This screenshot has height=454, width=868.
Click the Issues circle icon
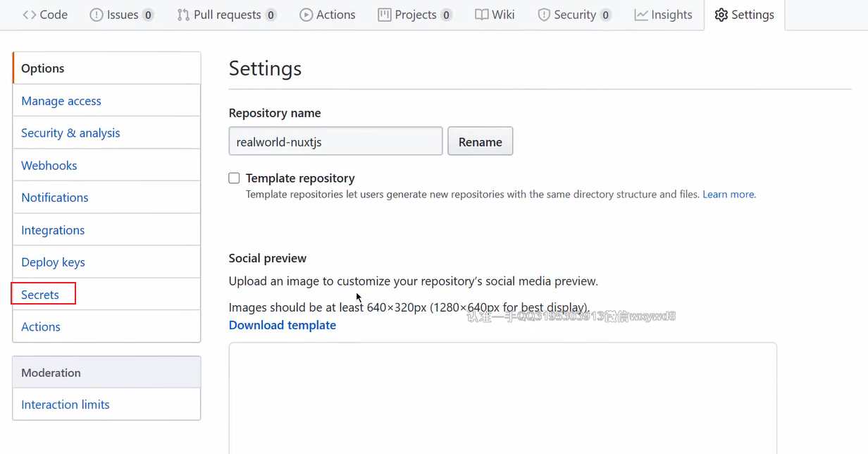tap(97, 15)
